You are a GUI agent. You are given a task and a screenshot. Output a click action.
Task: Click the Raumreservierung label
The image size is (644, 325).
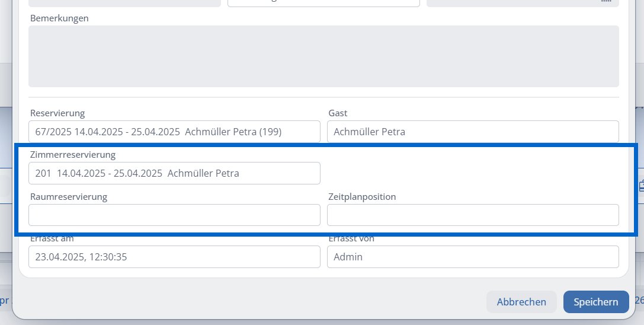[69, 197]
